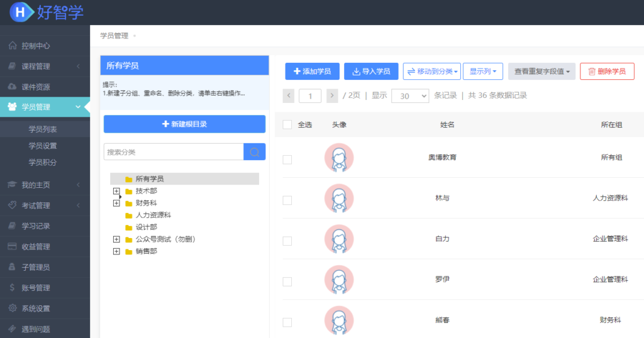The height and width of the screenshot is (338, 644).
Task: Click the folder icon of 销售部
Action: [x=128, y=251]
